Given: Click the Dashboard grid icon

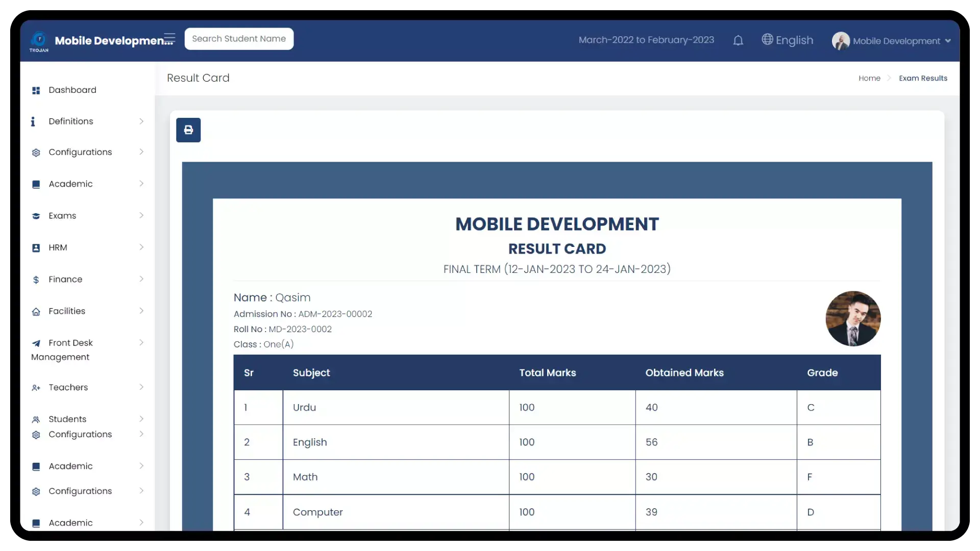Looking at the screenshot, I should 36,90.
